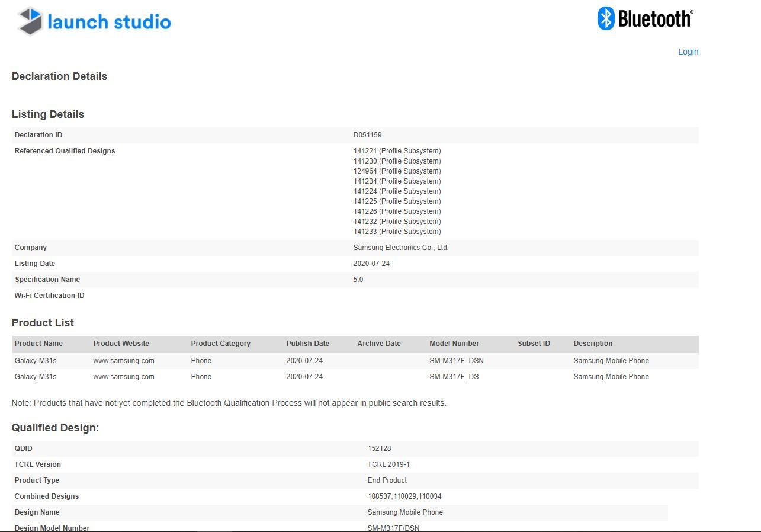Select design 141230 (Profile Subsystem)
Screen dimensions: 761x532
[397, 161]
